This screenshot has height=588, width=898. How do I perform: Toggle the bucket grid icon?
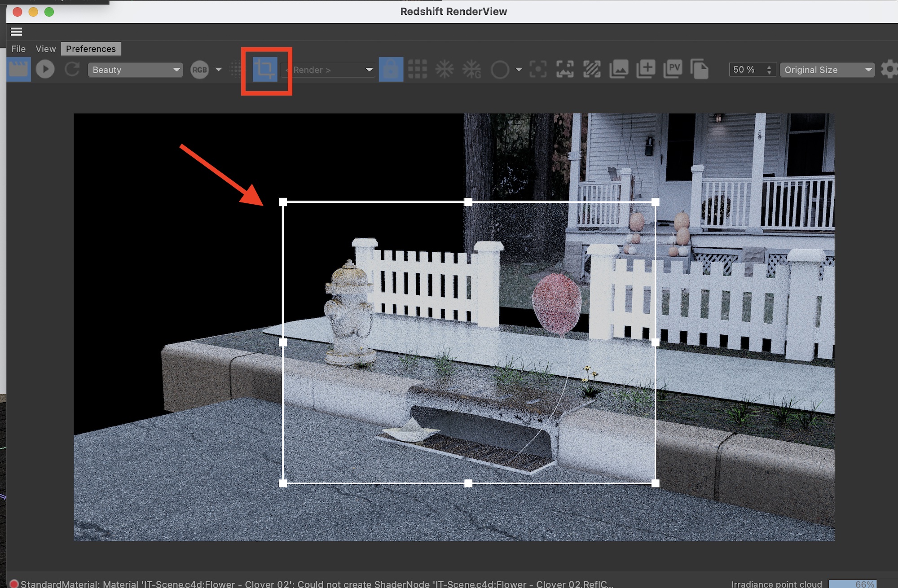point(417,70)
